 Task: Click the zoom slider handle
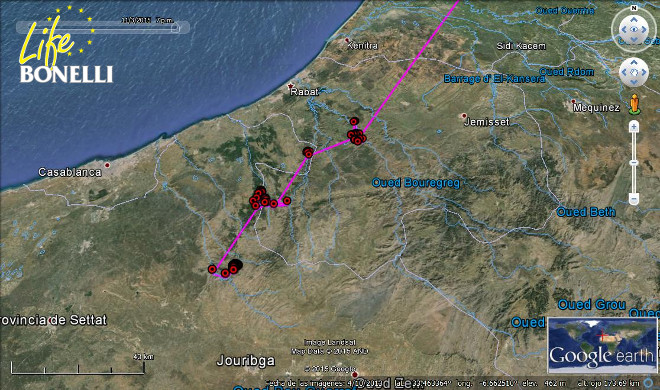point(634,162)
